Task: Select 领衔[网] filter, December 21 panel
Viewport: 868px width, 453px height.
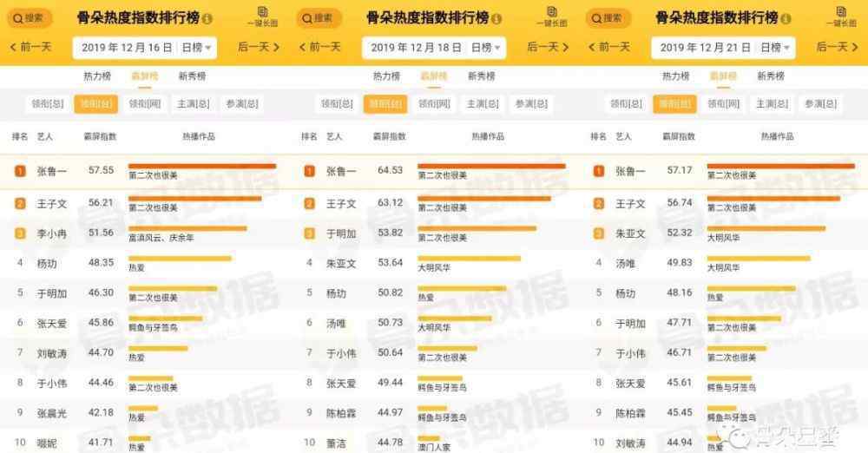Action: point(724,103)
